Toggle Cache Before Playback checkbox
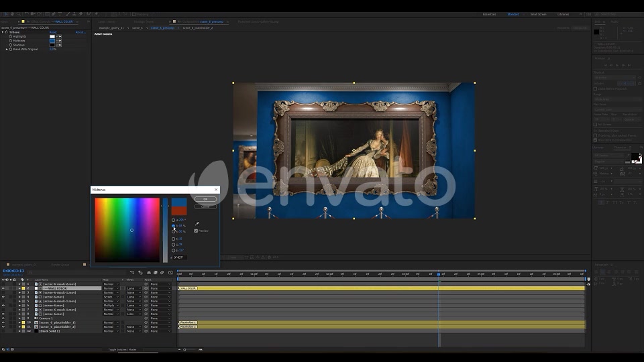 coord(595,88)
